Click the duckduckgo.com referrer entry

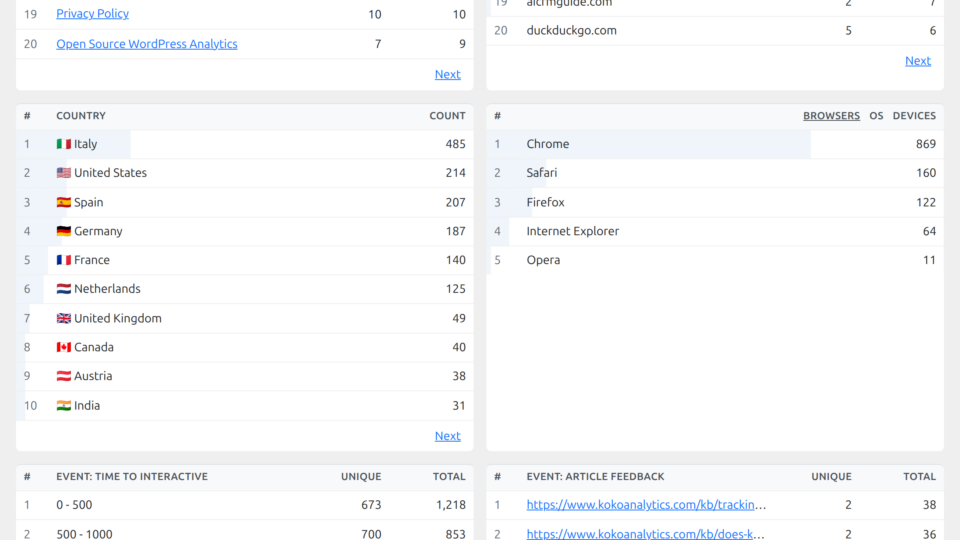[571, 31]
